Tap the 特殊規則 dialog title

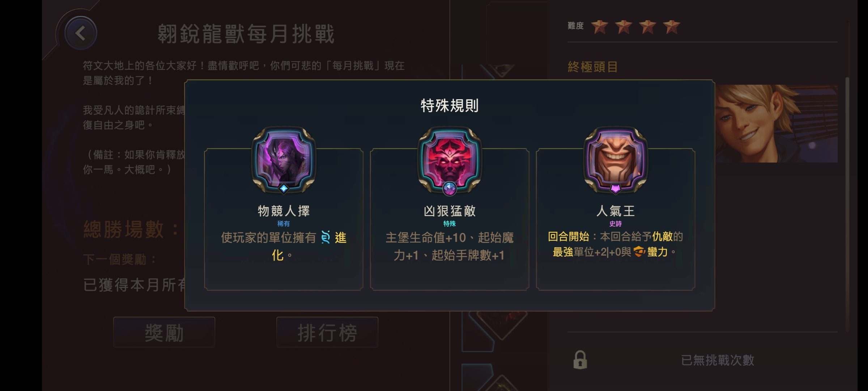coord(450,106)
